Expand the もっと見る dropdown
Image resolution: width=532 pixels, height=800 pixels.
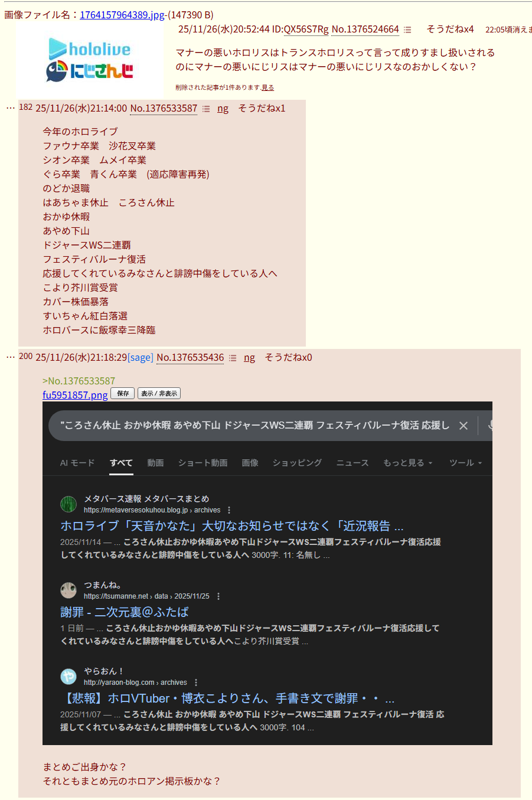(x=408, y=463)
